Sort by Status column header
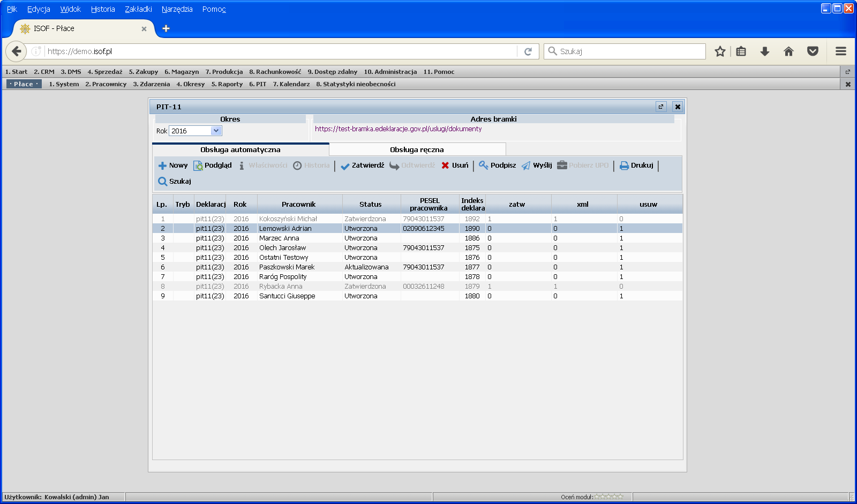 point(371,205)
